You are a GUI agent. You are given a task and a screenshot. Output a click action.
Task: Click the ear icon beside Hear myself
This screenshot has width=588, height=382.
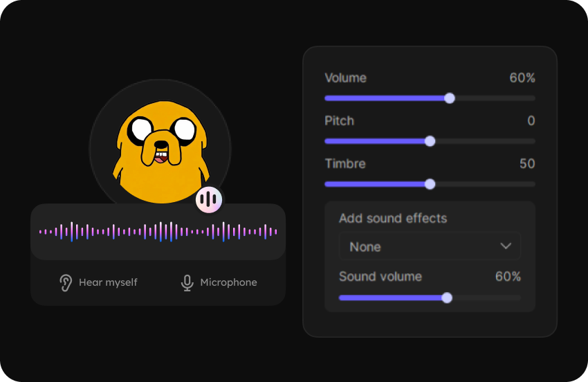point(66,282)
